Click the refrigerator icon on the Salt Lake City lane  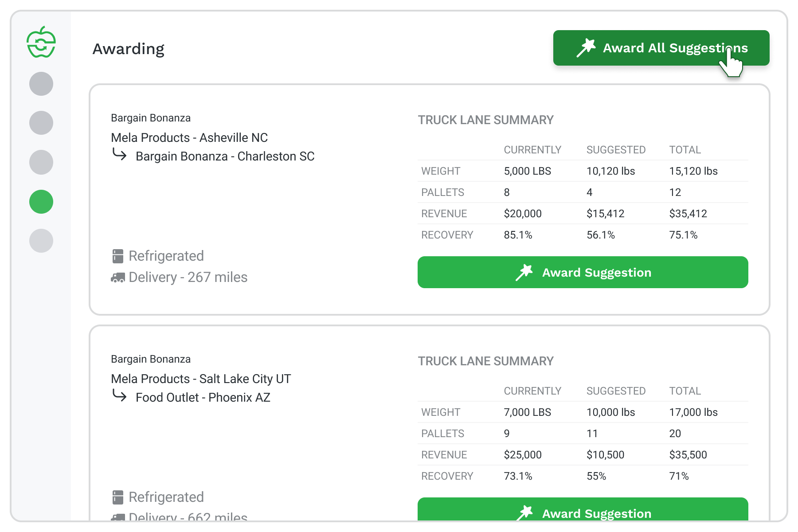[118, 497]
